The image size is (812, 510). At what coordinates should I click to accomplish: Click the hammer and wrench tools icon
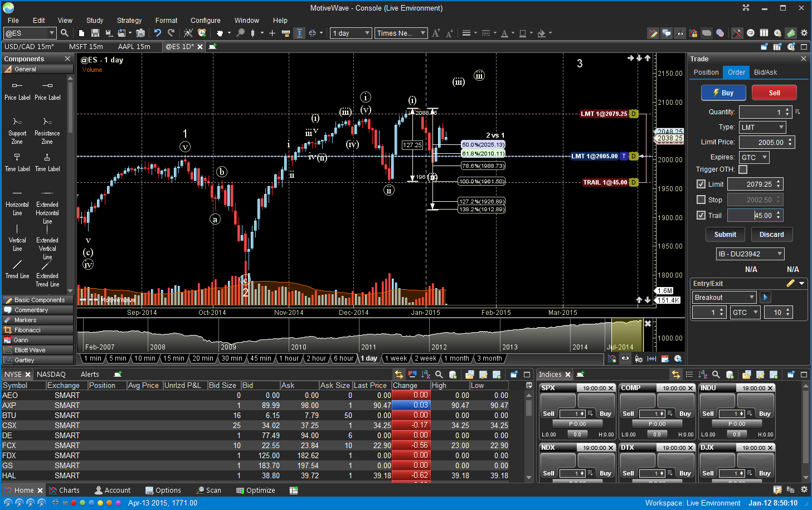click(737, 33)
